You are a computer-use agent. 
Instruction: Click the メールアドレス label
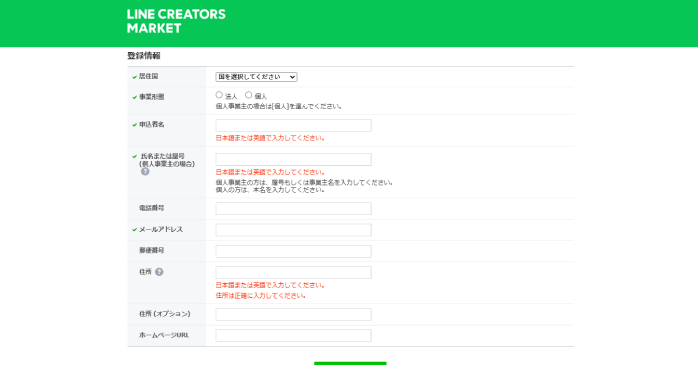coord(161,229)
